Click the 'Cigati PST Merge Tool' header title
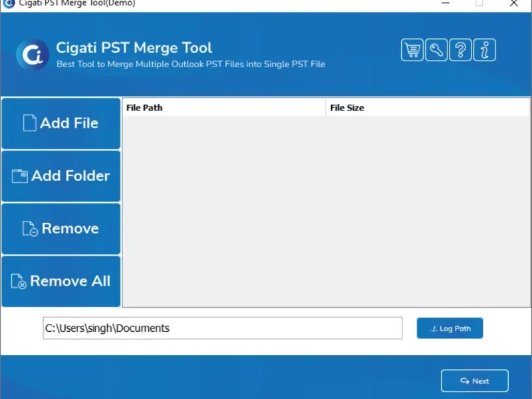 pos(134,48)
